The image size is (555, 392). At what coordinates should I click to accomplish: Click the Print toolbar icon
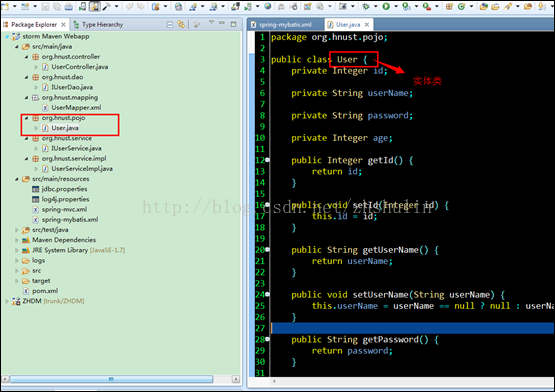click(69, 6)
